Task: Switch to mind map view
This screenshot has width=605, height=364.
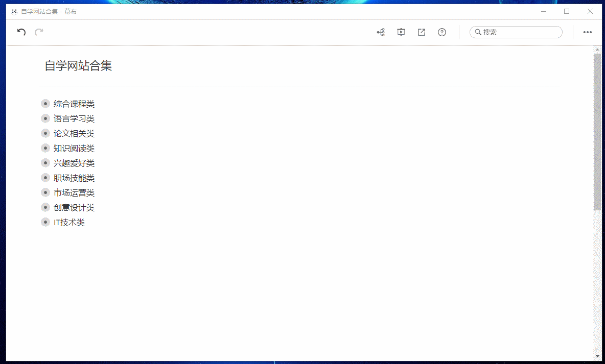Action: (381, 32)
